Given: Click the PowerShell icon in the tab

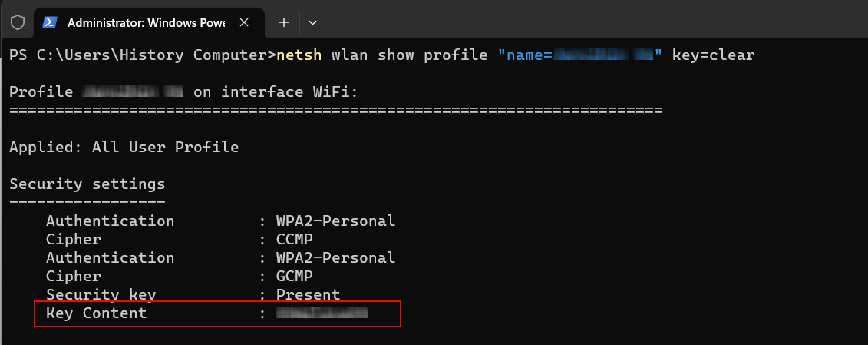Looking at the screenshot, I should (50, 22).
